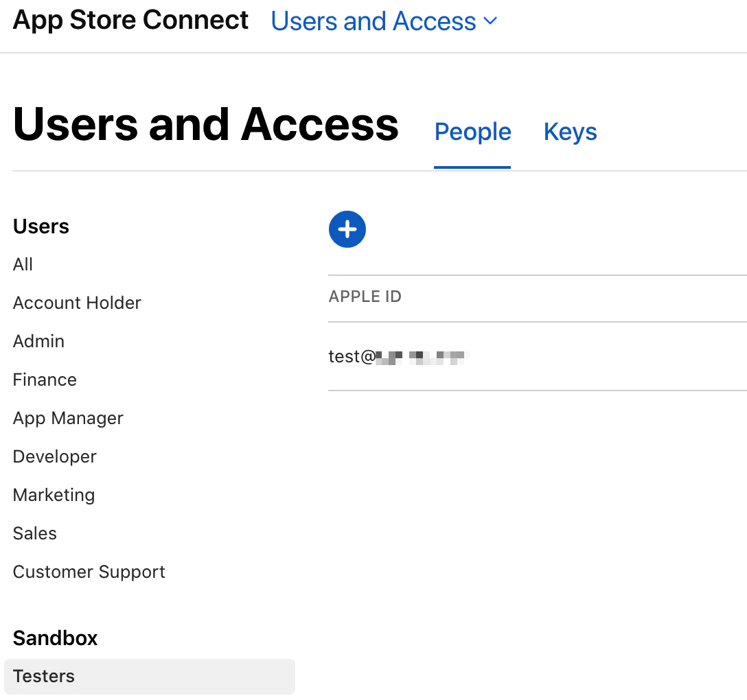The image size is (747, 700).
Task: Sort by the APPLE ID column header
Action: [365, 296]
